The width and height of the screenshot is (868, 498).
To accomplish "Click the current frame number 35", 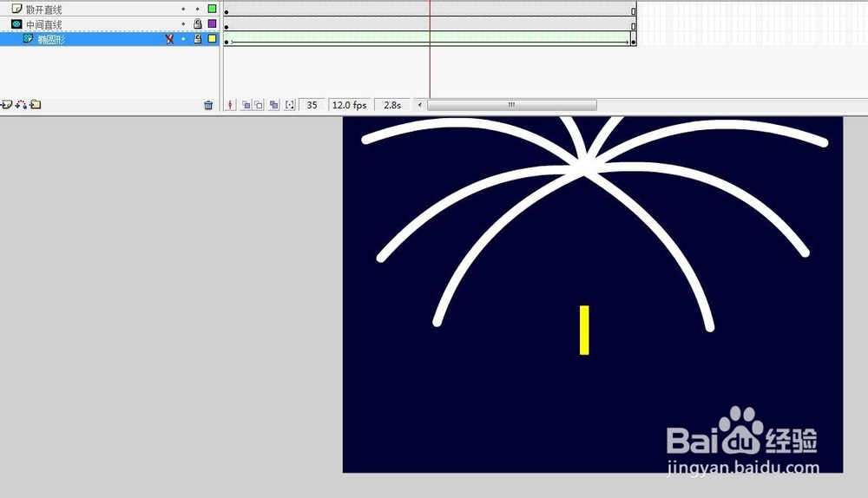I will click(312, 105).
